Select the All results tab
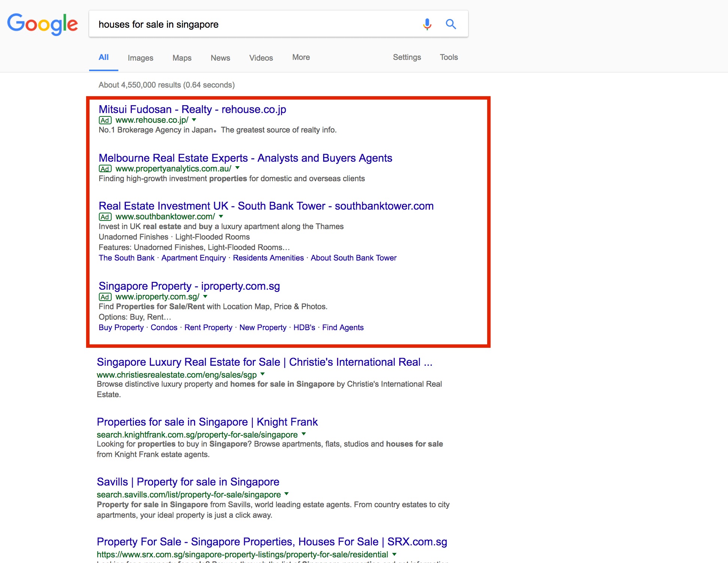The width and height of the screenshot is (728, 563). (104, 57)
